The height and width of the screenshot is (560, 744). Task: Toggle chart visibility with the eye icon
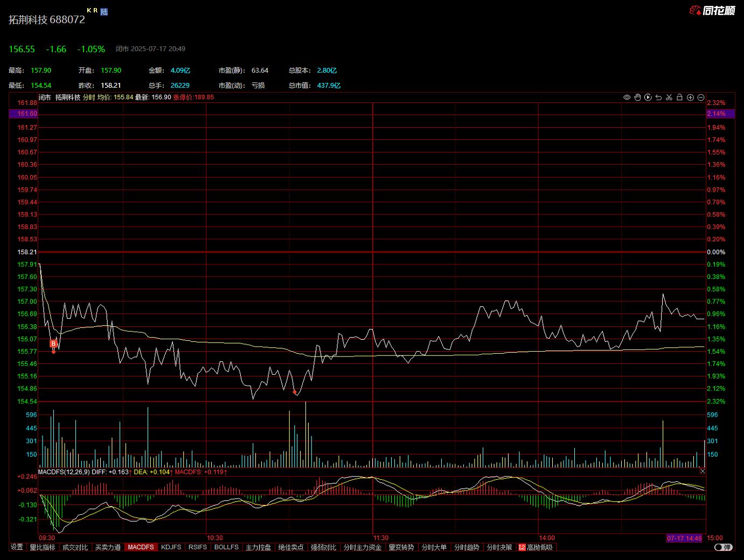(x=627, y=97)
